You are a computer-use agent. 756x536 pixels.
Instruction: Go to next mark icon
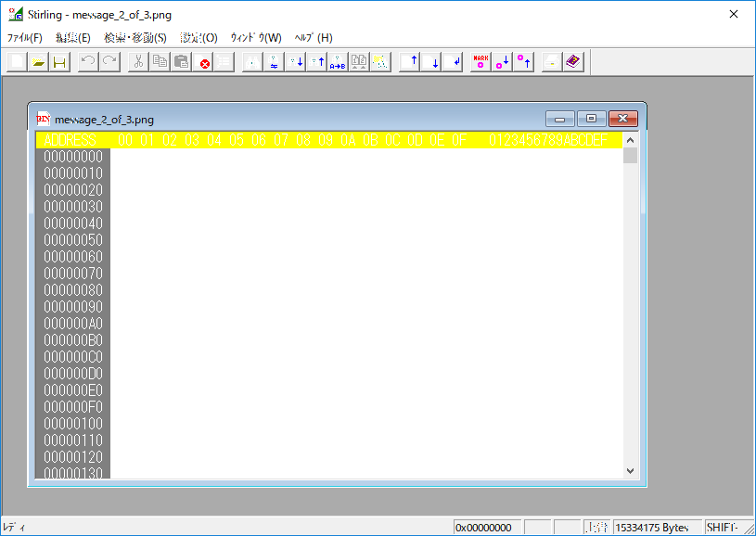pyautogui.click(x=502, y=62)
